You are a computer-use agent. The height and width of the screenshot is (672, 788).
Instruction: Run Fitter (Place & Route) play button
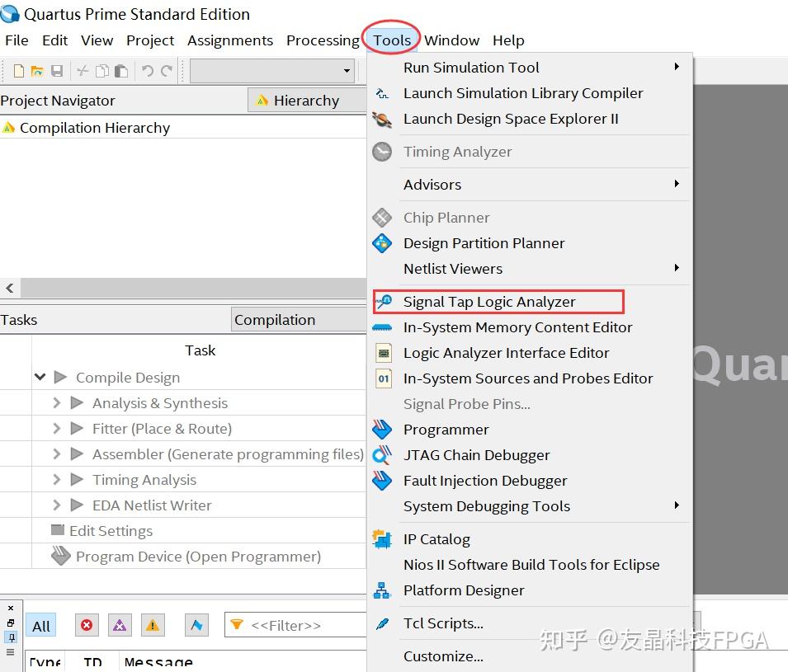point(77,429)
